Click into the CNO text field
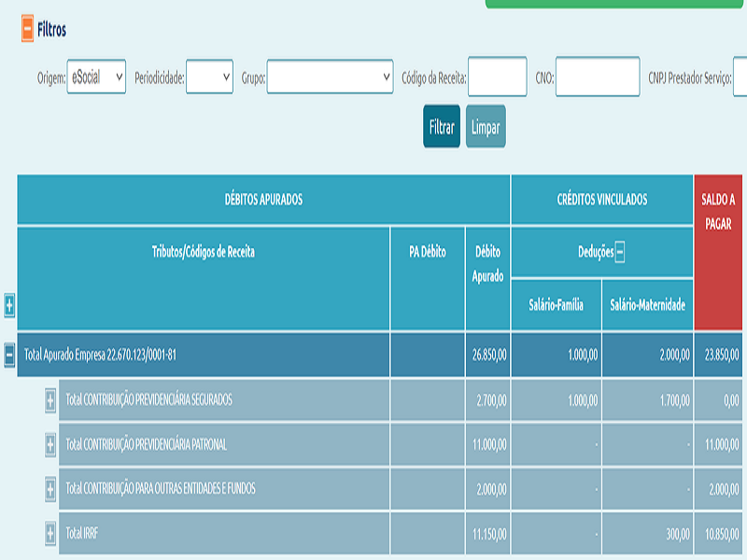This screenshot has height=560, width=747. 598,77
